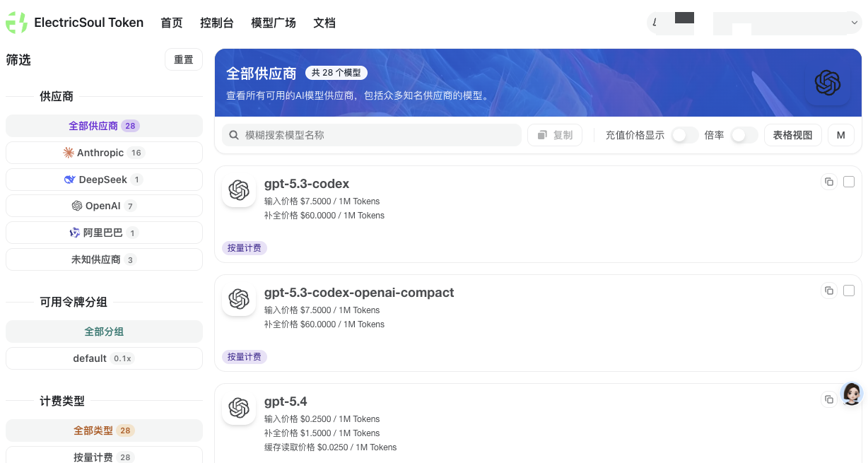Tick the gpt-5.3-codex-openai-compact checkbox

(849, 291)
